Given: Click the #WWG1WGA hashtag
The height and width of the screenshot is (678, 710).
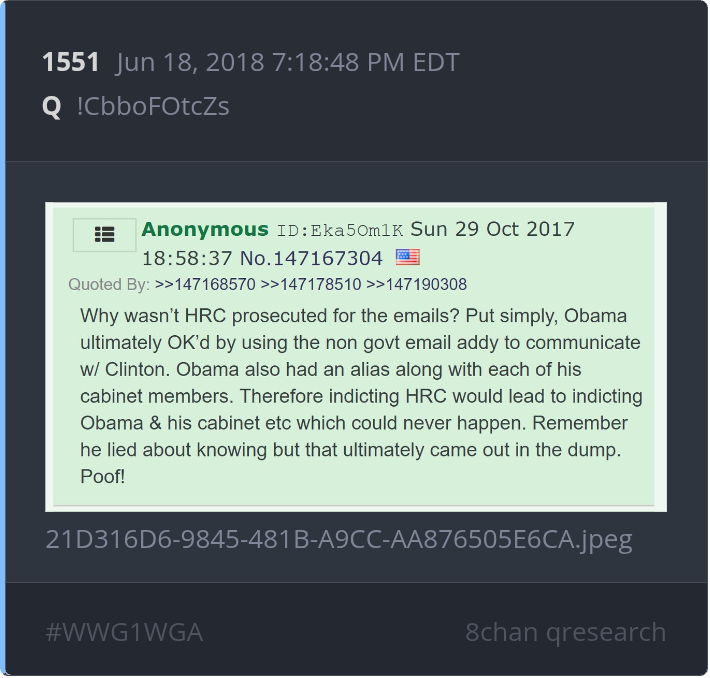Looking at the screenshot, I should [124, 632].
